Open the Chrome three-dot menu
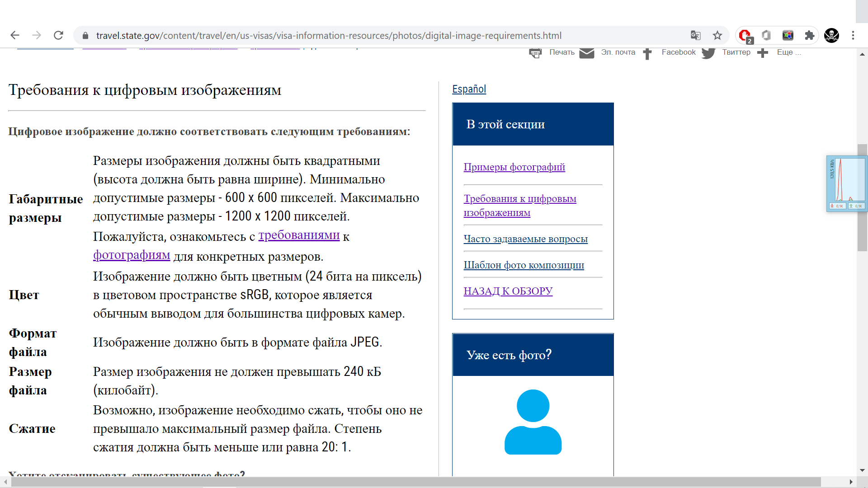The height and width of the screenshot is (488, 868). point(853,35)
